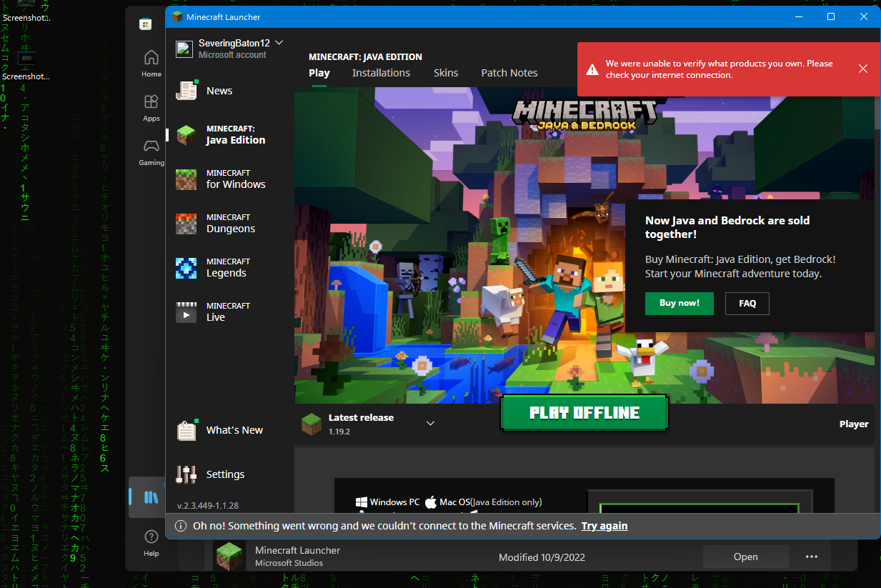Open launcher Settings sliders icon
This screenshot has width=881, height=588.
(186, 474)
